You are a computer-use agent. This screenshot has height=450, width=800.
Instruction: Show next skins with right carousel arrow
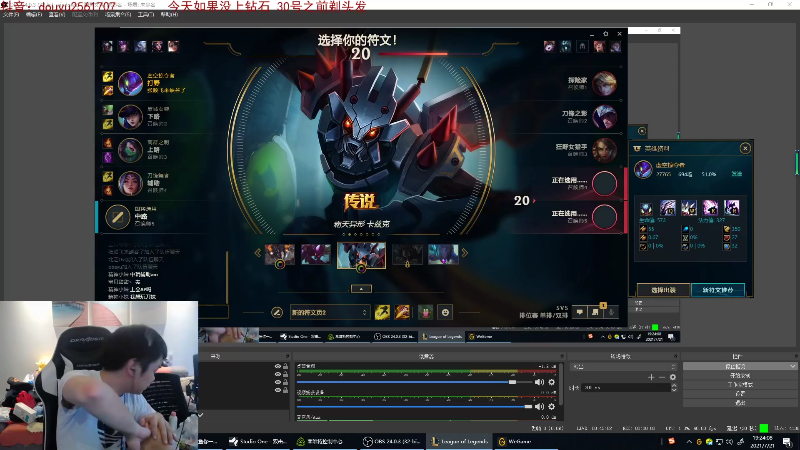pyautogui.click(x=465, y=253)
